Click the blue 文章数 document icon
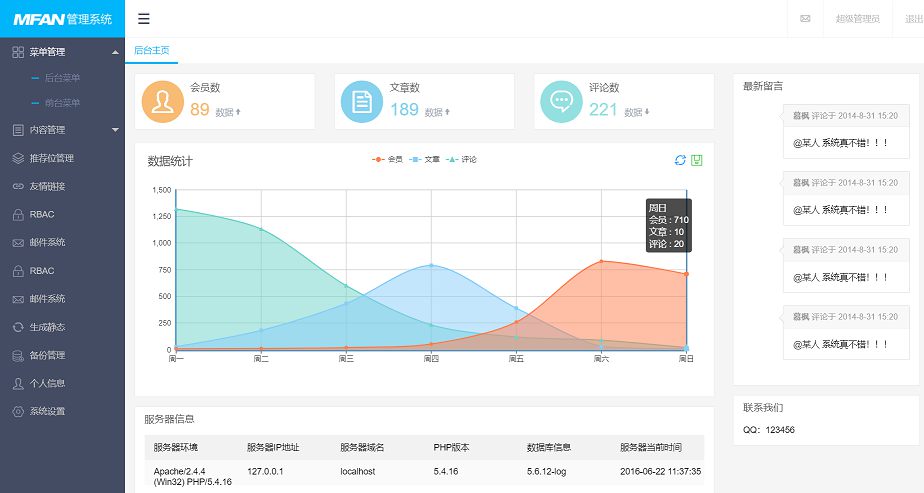This screenshot has height=493, width=924. tap(361, 102)
